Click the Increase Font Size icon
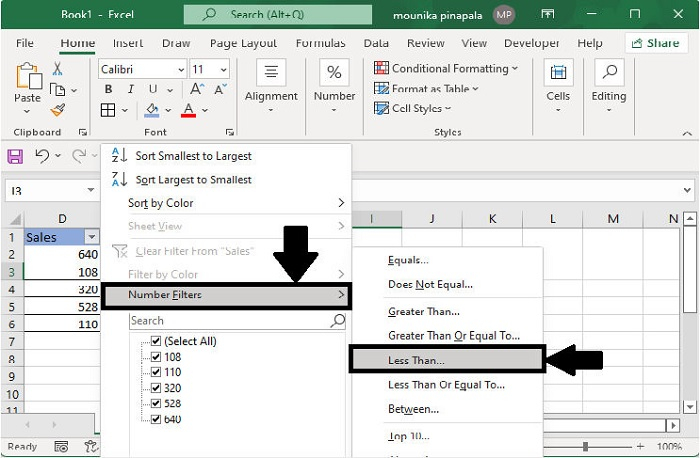 tap(197, 89)
